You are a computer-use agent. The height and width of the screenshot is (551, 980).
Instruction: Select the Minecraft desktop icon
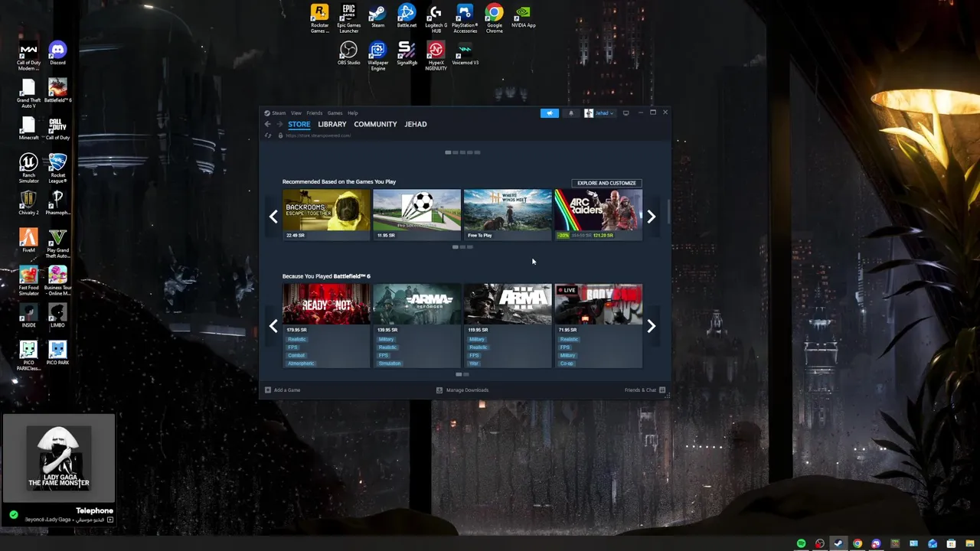click(28, 129)
